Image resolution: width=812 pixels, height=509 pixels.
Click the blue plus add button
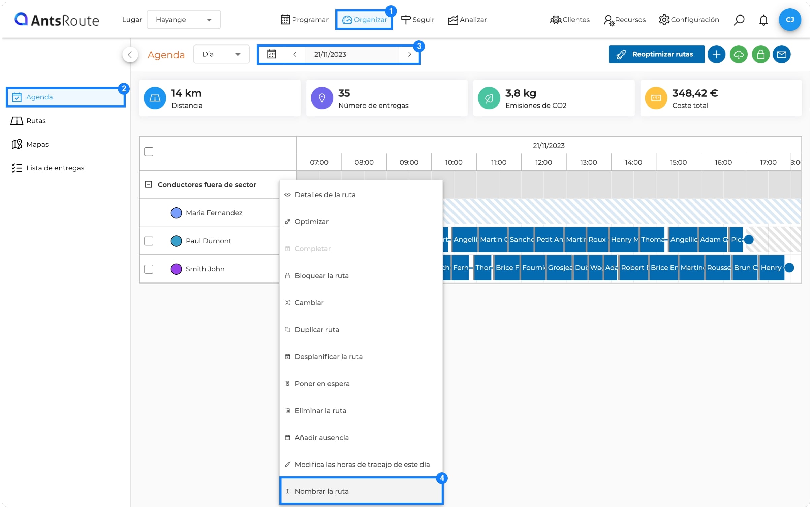pos(716,54)
